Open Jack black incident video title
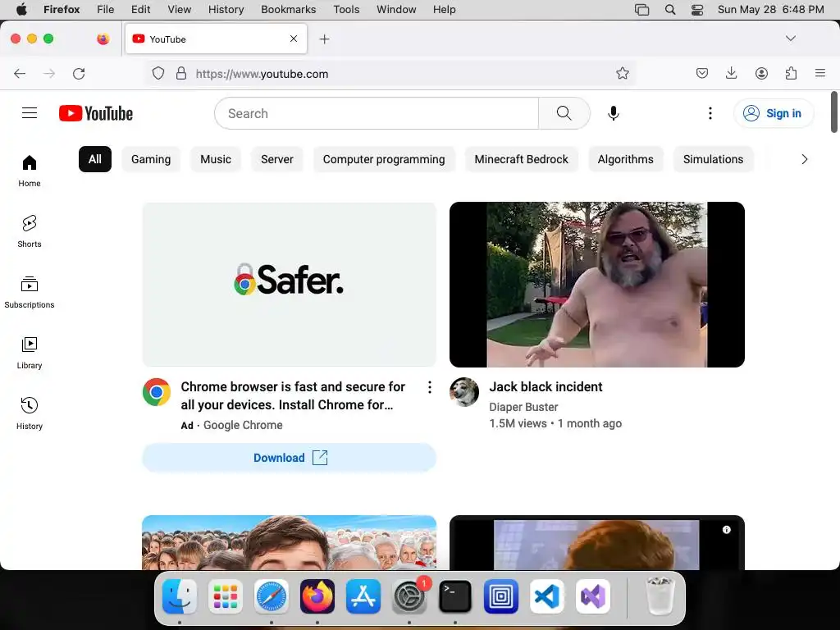Image resolution: width=840 pixels, height=630 pixels. pyautogui.click(x=546, y=387)
